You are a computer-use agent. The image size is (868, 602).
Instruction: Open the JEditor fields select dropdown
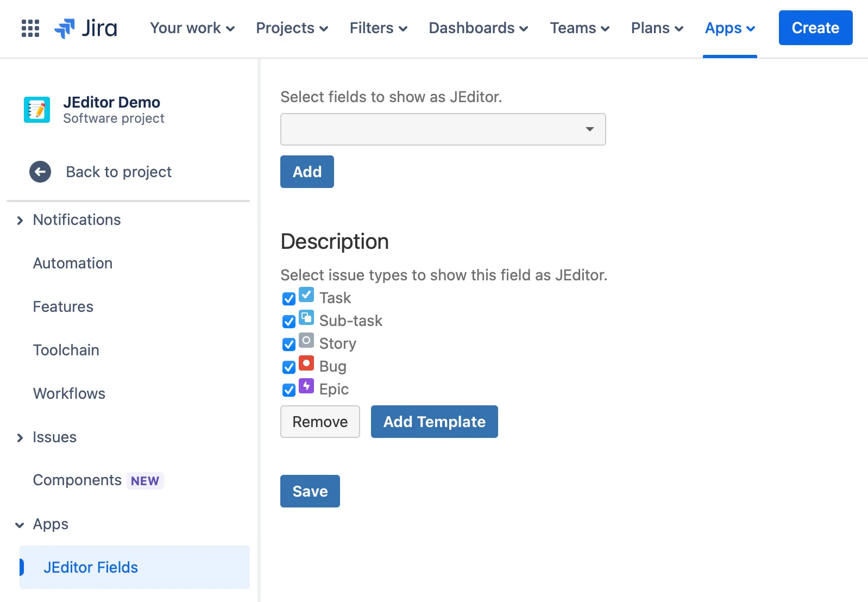click(x=443, y=129)
